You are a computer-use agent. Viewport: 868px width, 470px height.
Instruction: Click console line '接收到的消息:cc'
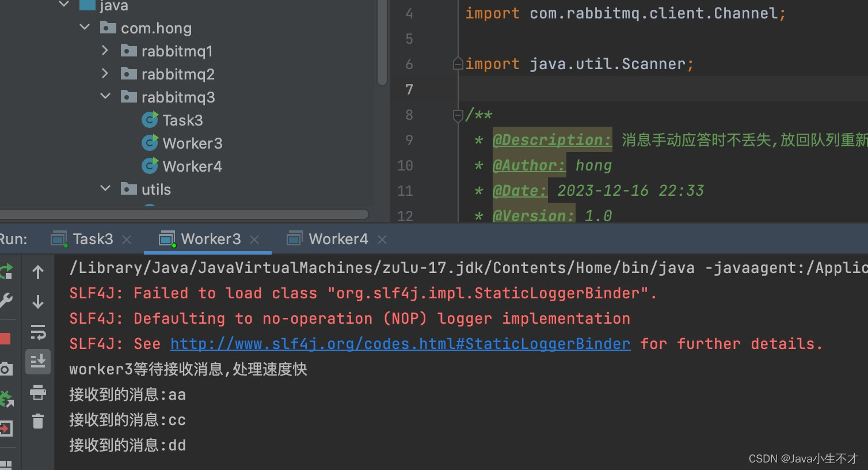(x=127, y=420)
